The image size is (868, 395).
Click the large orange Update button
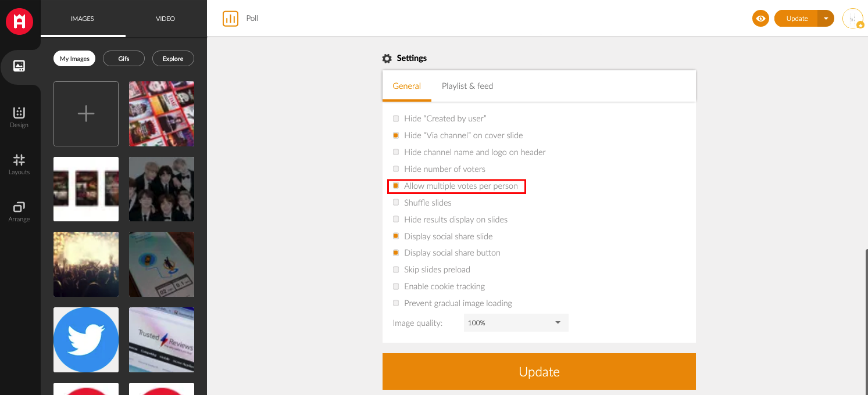[x=539, y=372]
